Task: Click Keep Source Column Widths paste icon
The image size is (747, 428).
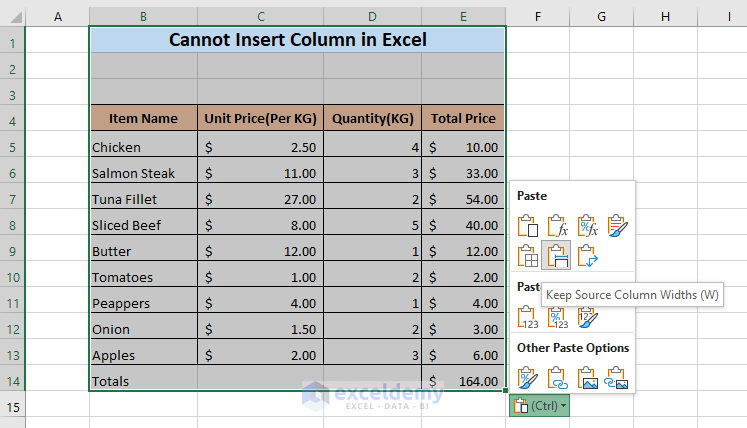Action: coord(556,255)
